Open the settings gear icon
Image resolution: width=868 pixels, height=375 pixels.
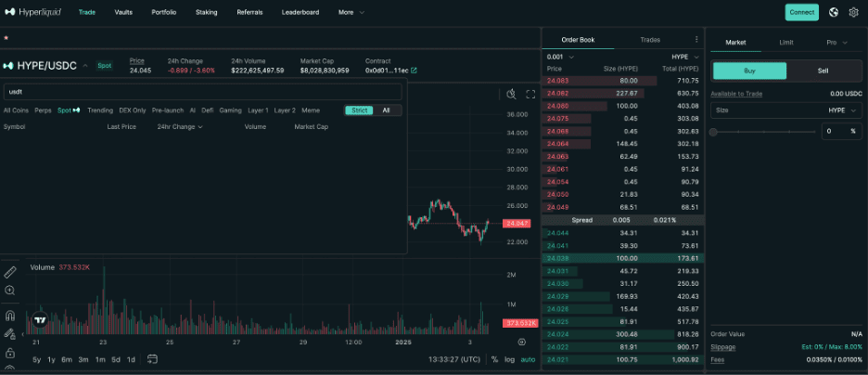[853, 12]
